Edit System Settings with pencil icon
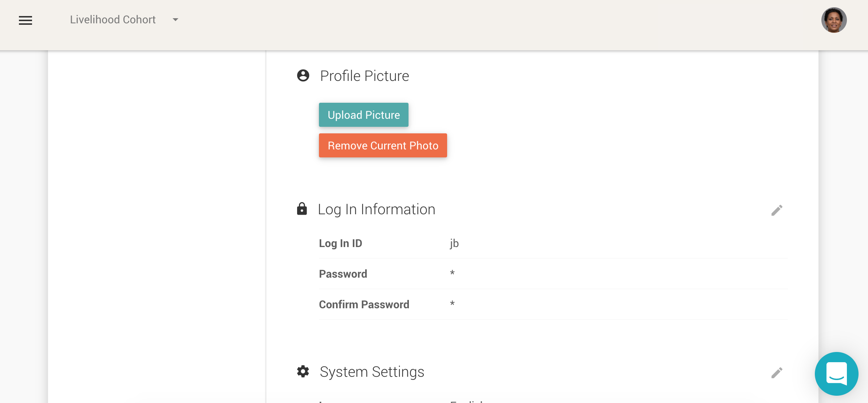Image resolution: width=868 pixels, height=403 pixels. click(x=777, y=373)
